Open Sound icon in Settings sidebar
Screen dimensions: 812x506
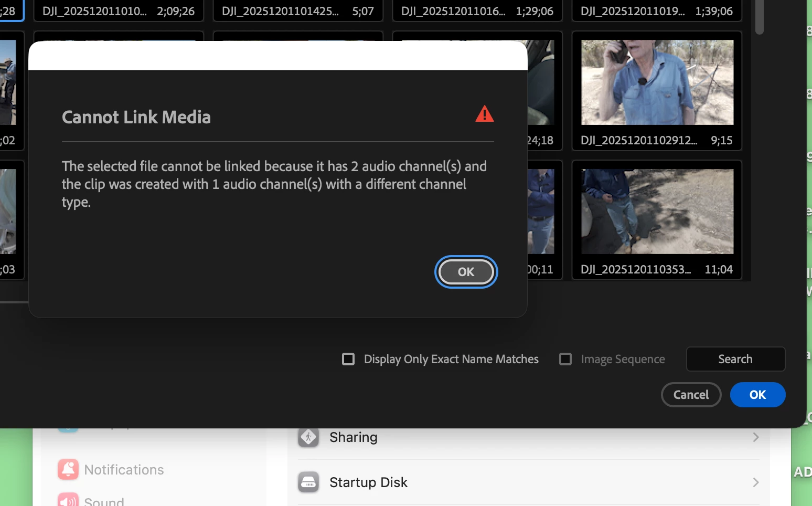click(68, 499)
